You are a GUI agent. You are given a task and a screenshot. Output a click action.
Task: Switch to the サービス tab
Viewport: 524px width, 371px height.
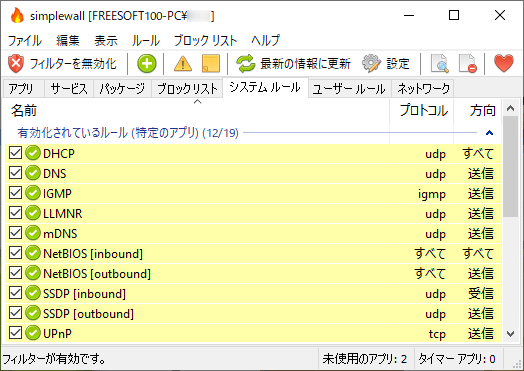tap(69, 89)
